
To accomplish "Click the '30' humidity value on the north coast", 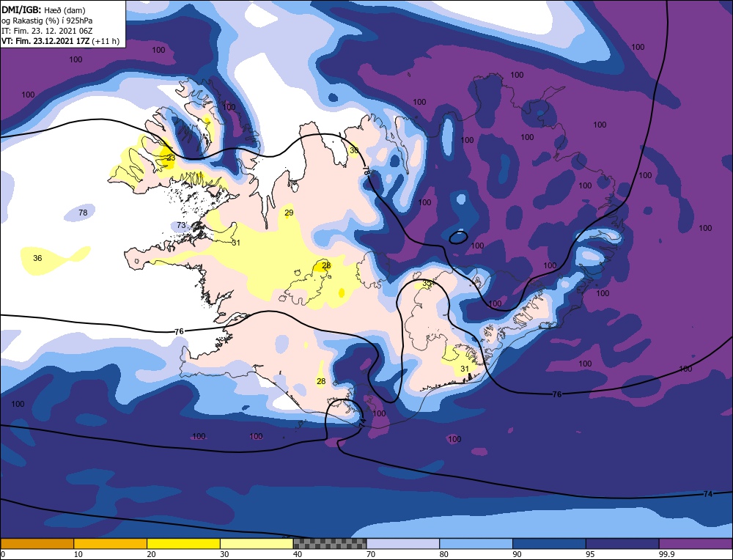I will click(354, 150).
